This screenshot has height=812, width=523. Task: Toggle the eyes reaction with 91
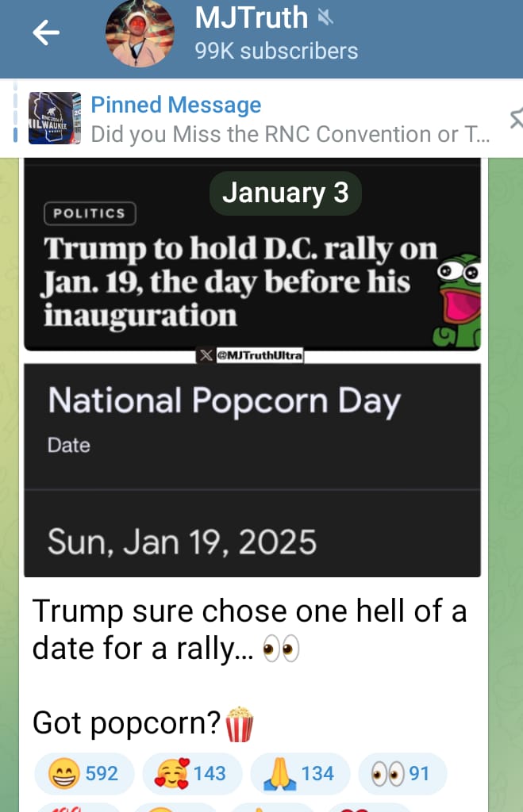(402, 773)
